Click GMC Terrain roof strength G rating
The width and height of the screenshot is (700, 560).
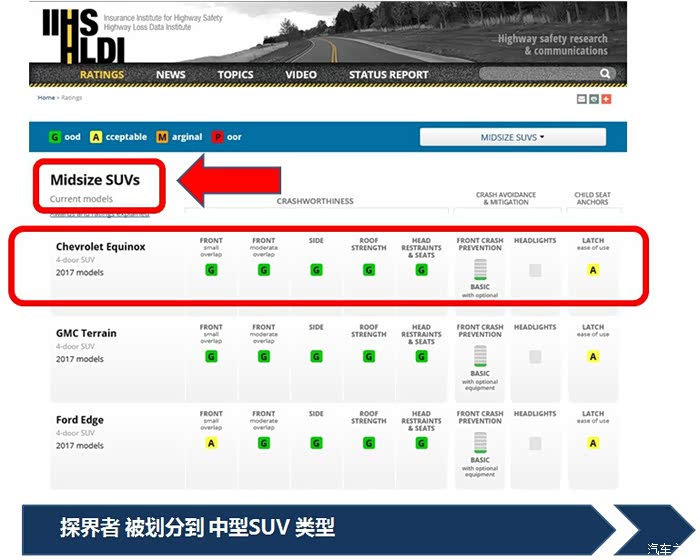click(x=369, y=356)
